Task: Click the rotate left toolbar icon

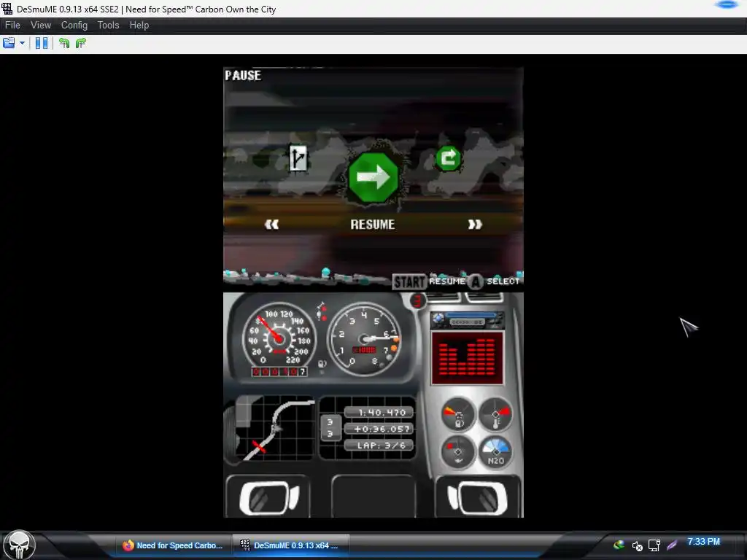Action: tap(64, 43)
